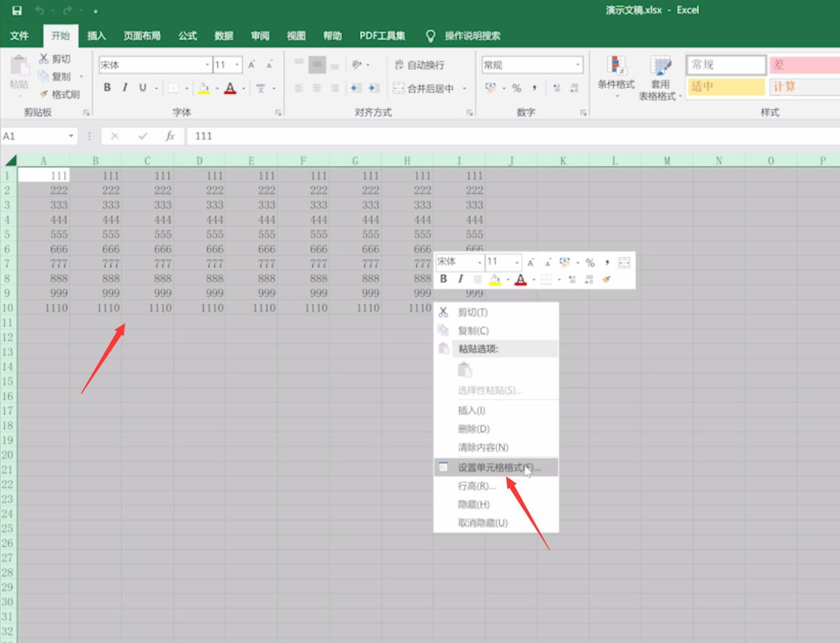
Task: Choose 设置单元格格式 in context menu
Action: (496, 467)
